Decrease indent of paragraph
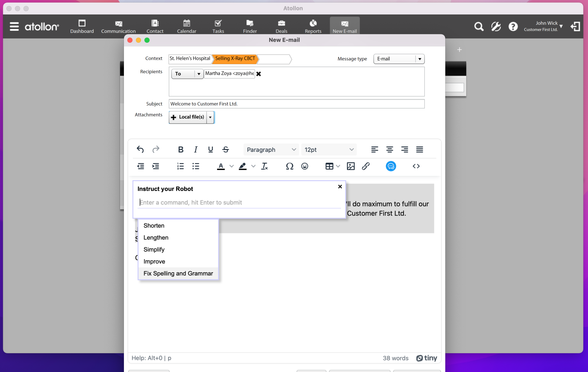This screenshot has width=588, height=372. [141, 166]
